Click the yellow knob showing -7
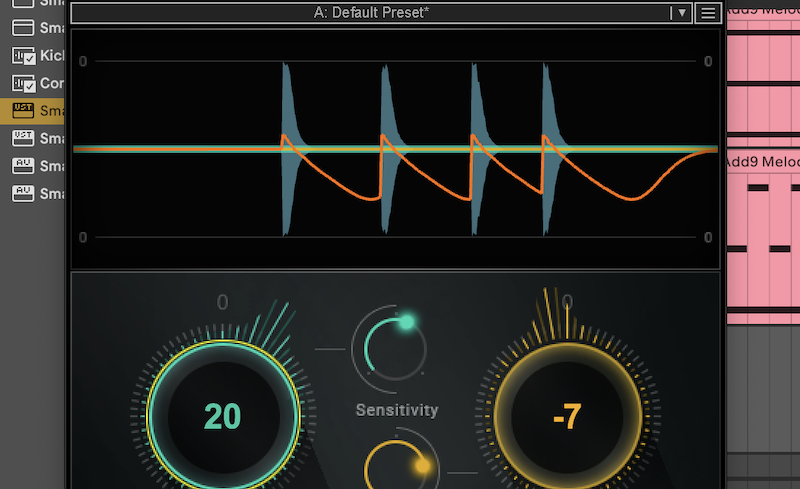This screenshot has height=489, width=800. 567,416
